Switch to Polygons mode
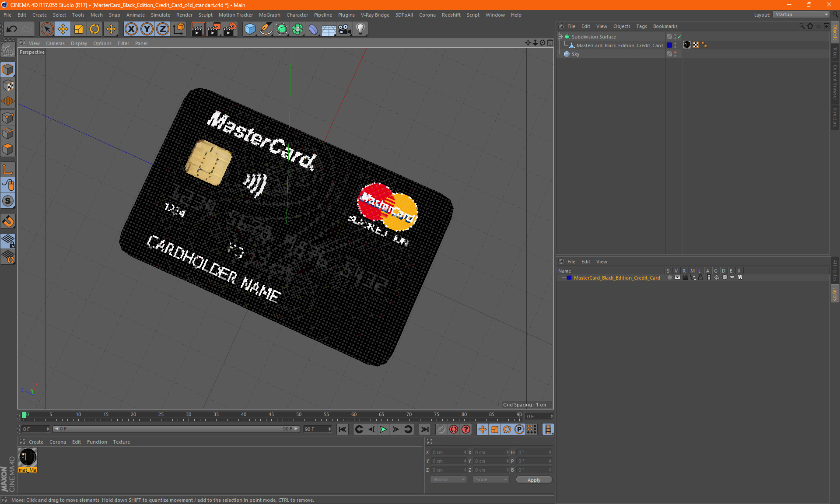The width and height of the screenshot is (840, 504). [x=8, y=149]
